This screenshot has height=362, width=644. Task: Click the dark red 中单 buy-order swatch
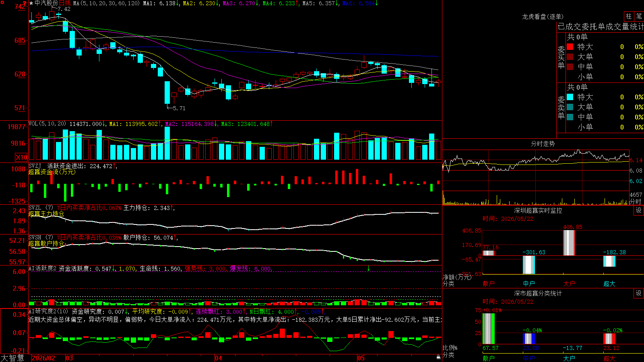coord(570,67)
